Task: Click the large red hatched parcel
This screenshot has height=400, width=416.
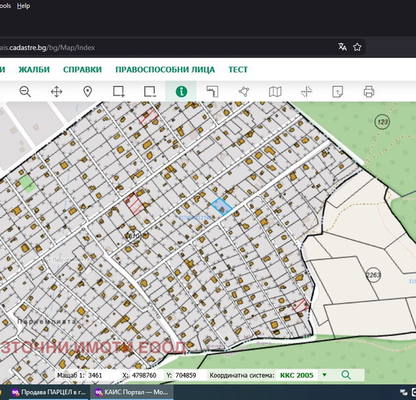Action: [x=135, y=204]
